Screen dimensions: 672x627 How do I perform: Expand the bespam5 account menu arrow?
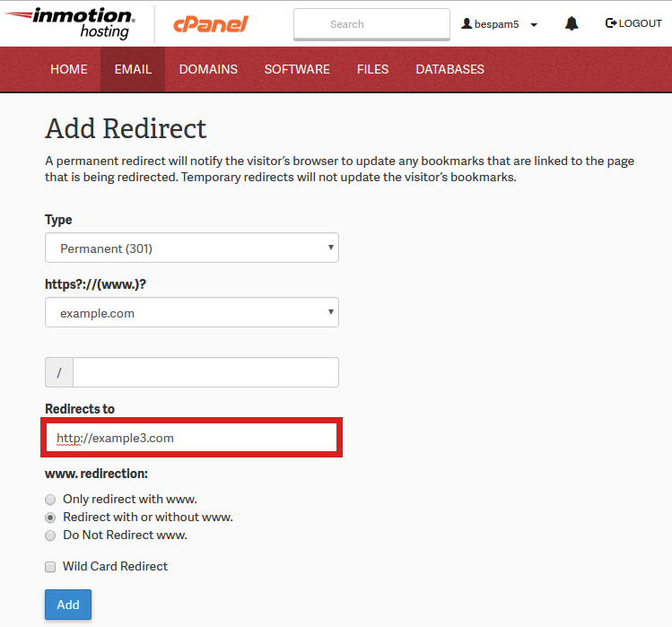click(534, 25)
